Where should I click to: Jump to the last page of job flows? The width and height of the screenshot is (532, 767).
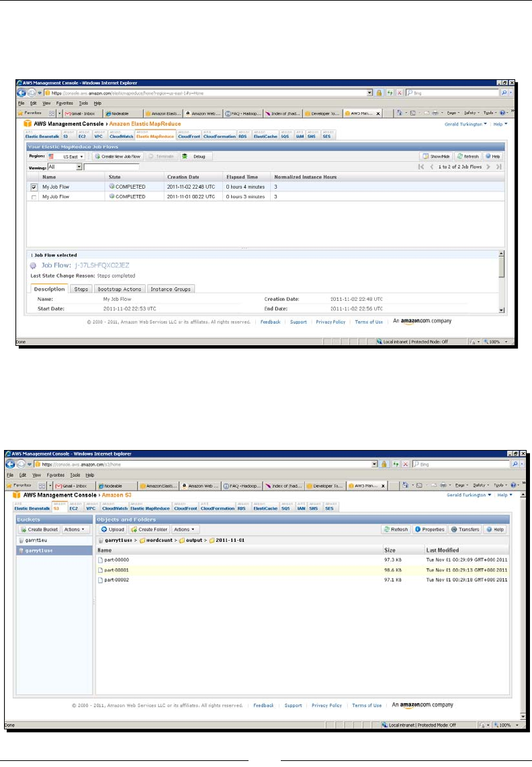[x=498, y=167]
